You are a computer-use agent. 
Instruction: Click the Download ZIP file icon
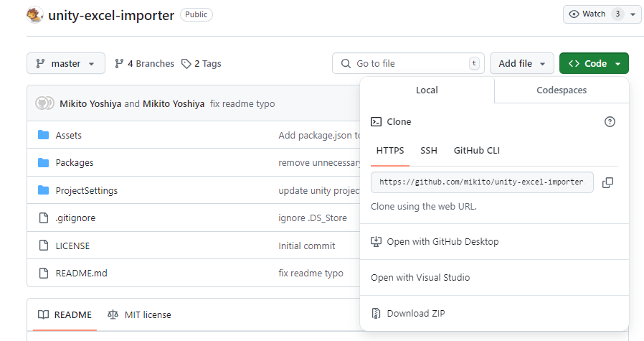pos(376,313)
